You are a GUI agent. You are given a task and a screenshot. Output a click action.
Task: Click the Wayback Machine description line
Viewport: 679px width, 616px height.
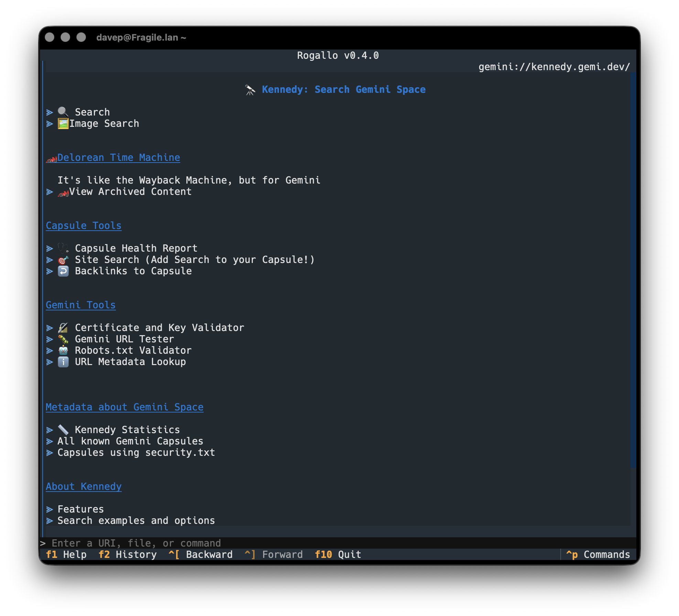pyautogui.click(x=189, y=180)
